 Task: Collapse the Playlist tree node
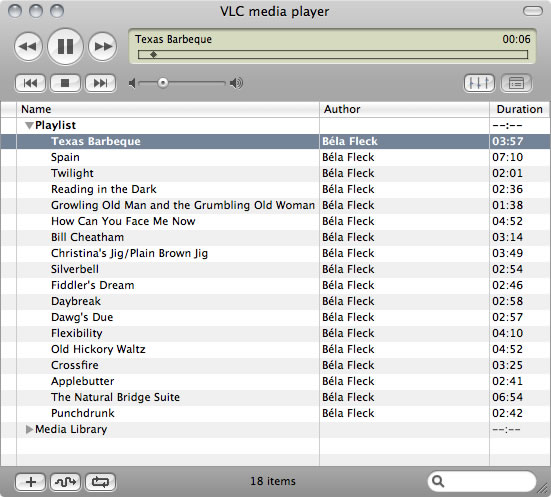pos(29,125)
